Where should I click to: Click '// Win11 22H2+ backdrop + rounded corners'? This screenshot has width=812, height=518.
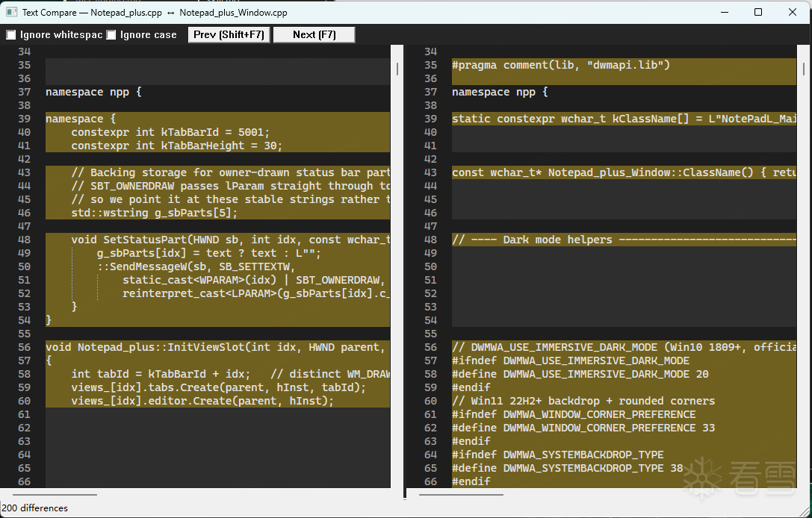pos(583,402)
